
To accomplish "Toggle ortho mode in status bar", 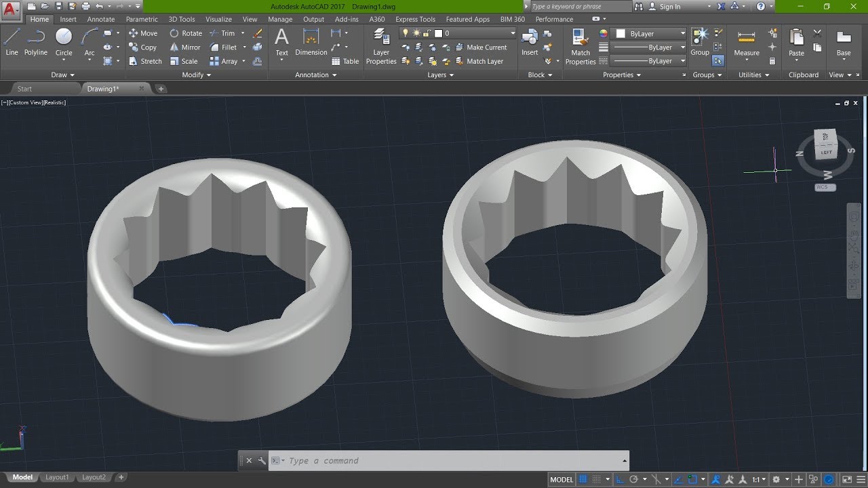I will coord(620,479).
